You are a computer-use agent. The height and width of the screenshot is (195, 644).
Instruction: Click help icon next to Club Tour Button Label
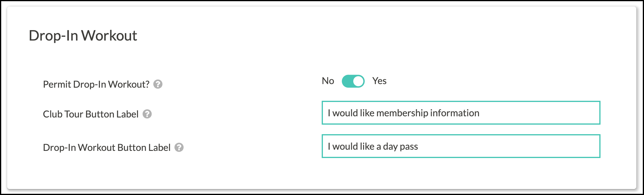point(147,114)
